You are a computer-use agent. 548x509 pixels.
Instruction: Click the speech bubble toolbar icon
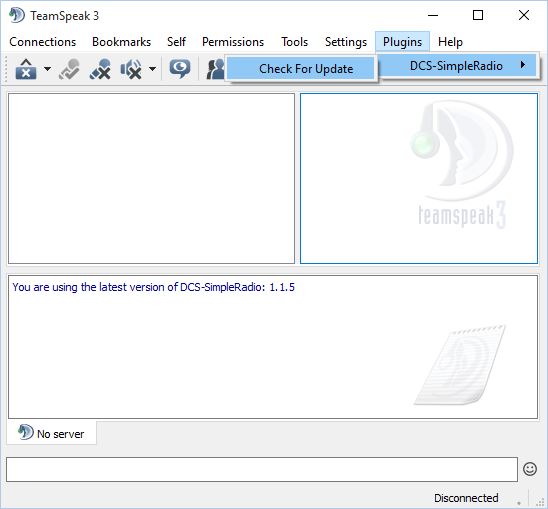(x=180, y=69)
